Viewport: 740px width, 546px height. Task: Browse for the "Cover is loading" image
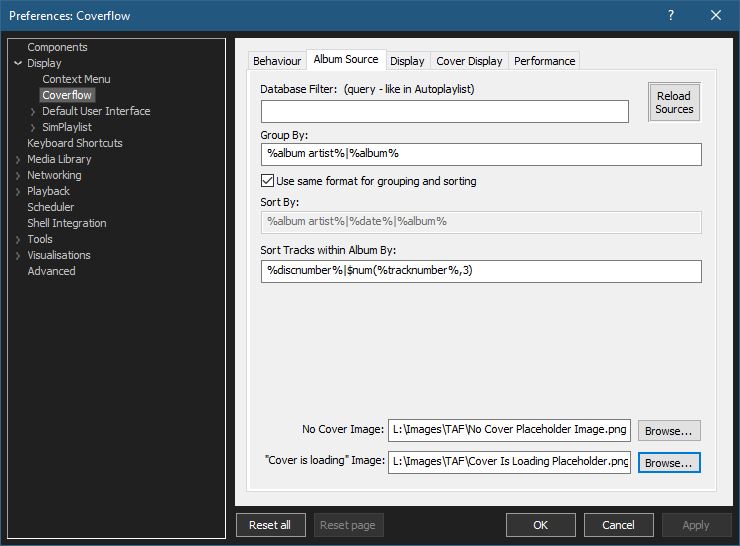coord(669,463)
